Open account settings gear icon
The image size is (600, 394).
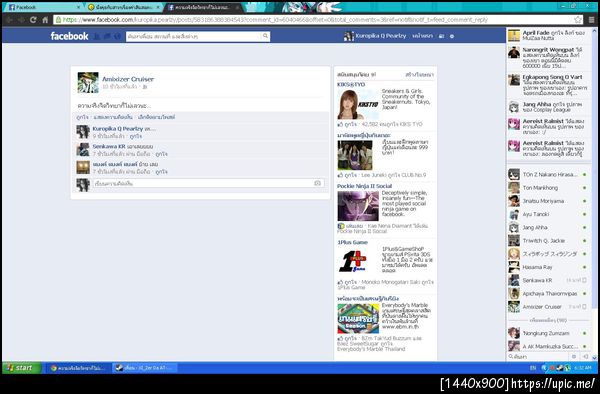(x=452, y=36)
